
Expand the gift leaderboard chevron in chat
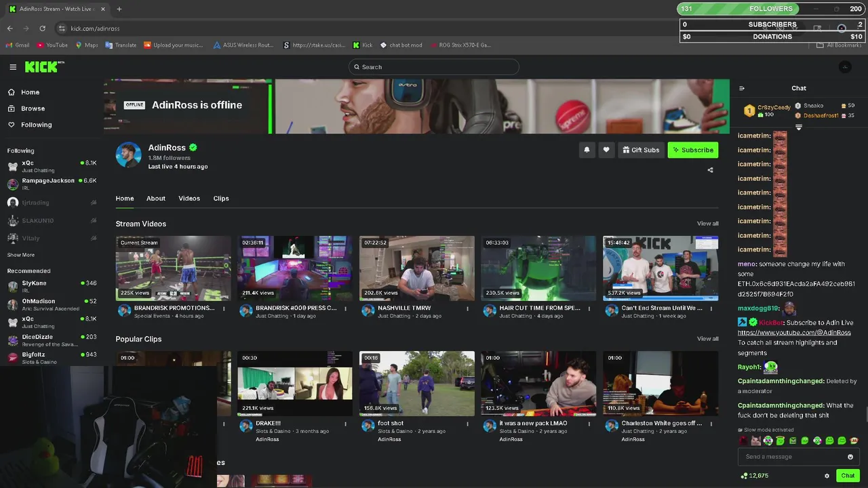click(x=799, y=127)
